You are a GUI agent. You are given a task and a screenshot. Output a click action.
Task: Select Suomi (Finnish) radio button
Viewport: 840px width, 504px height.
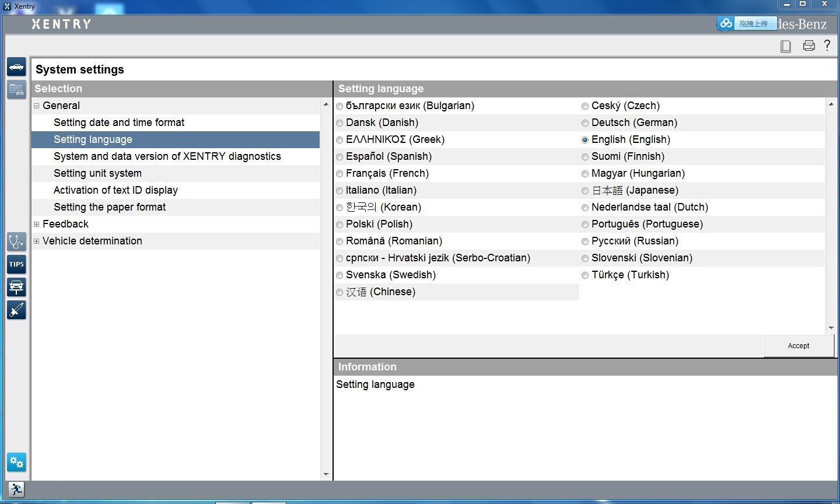click(x=585, y=157)
